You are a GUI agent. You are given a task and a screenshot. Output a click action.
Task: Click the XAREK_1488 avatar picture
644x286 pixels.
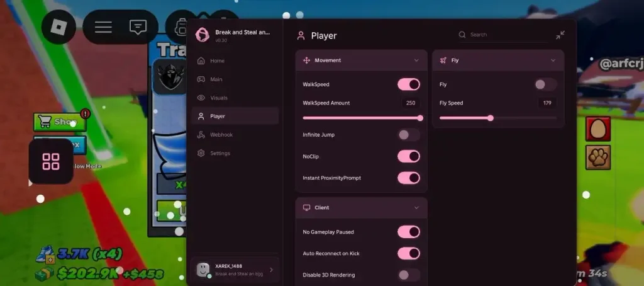pos(203,270)
